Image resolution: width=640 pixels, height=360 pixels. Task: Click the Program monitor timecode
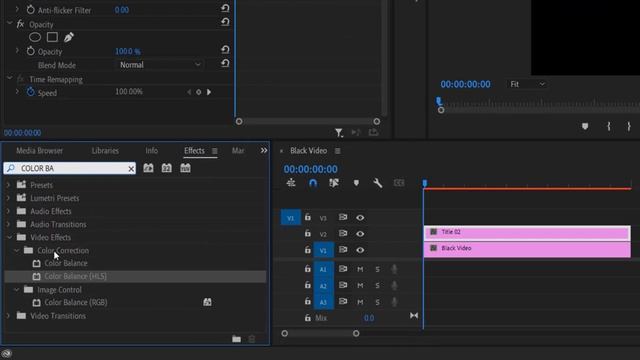pos(465,84)
